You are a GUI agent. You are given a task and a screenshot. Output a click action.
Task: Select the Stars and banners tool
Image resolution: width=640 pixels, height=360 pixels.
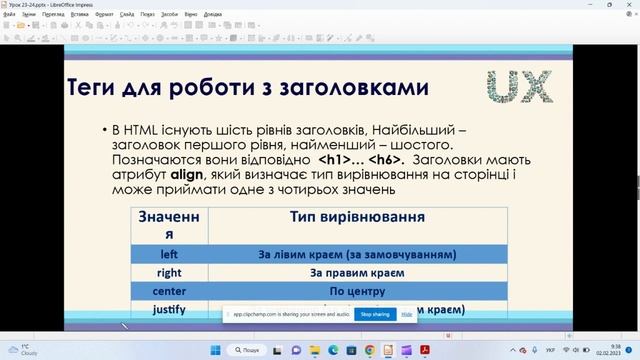(218, 38)
